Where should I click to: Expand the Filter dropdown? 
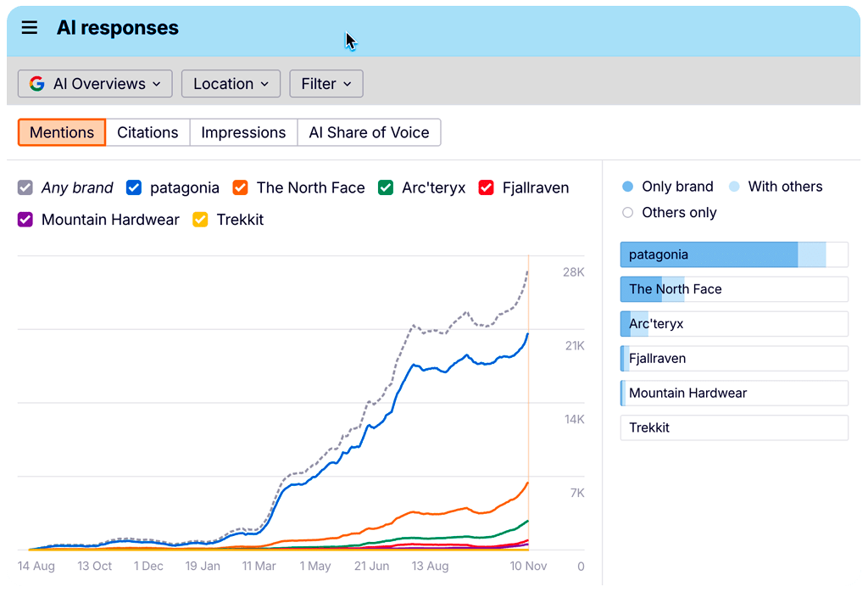pyautogui.click(x=326, y=84)
